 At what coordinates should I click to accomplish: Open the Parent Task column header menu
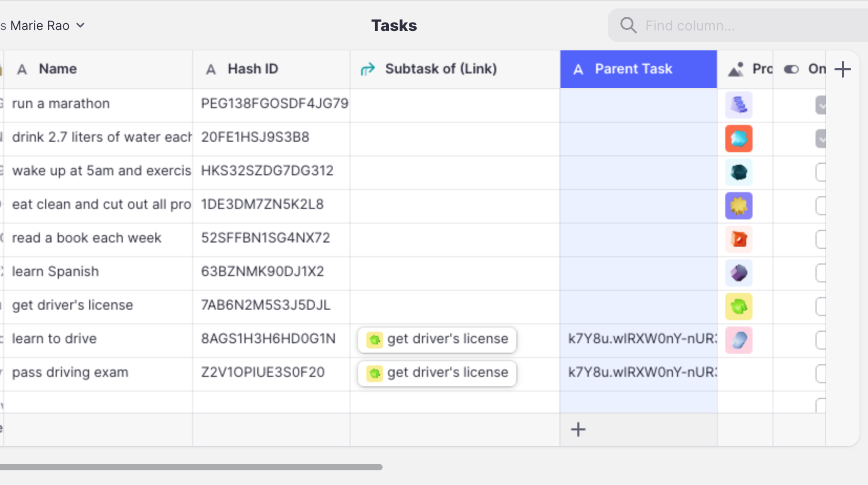pos(638,69)
